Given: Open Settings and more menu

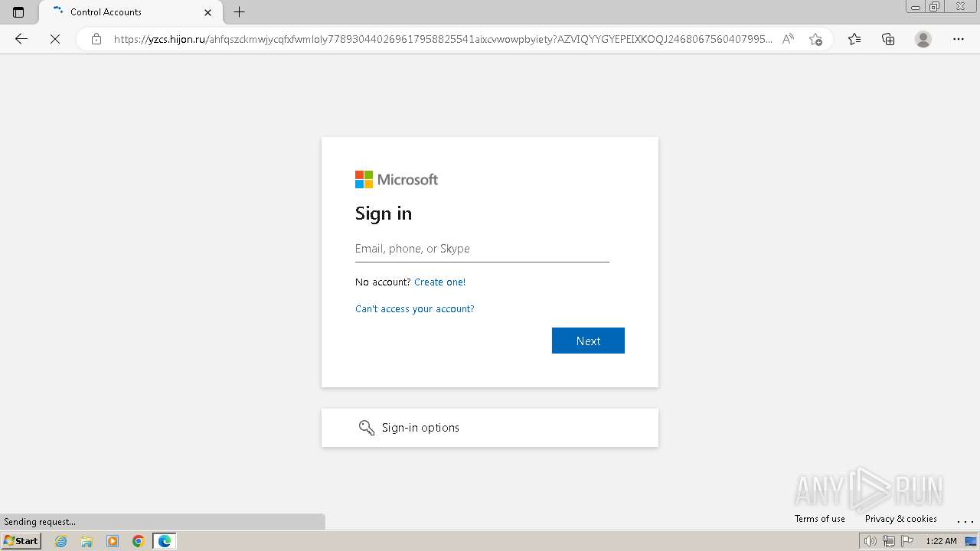Looking at the screenshot, I should click(959, 39).
